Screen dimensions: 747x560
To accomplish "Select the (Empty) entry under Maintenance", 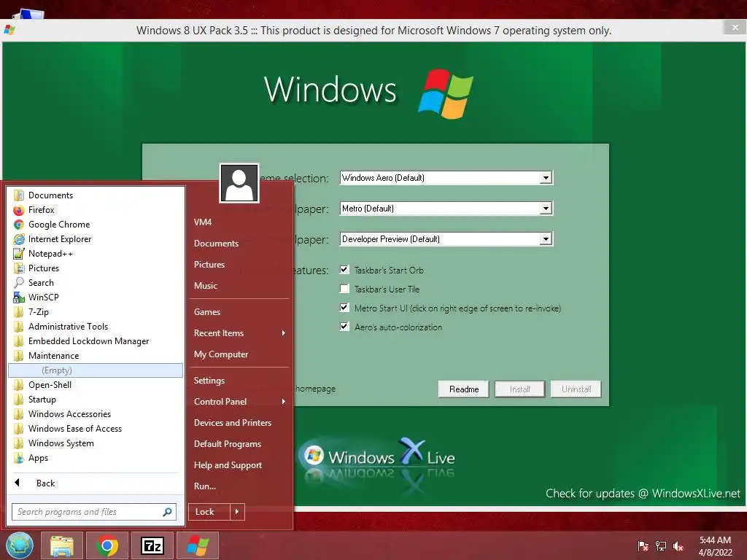I will click(x=96, y=370).
